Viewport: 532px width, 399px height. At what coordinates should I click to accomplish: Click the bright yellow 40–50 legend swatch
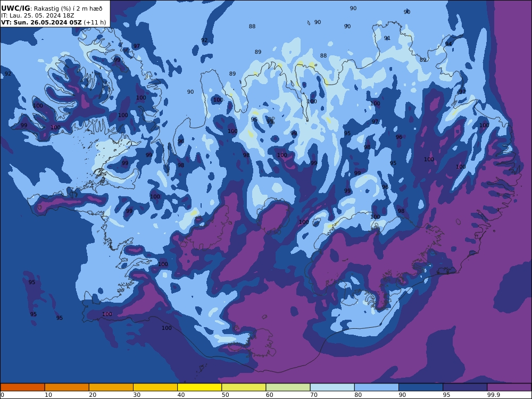pos(199,387)
